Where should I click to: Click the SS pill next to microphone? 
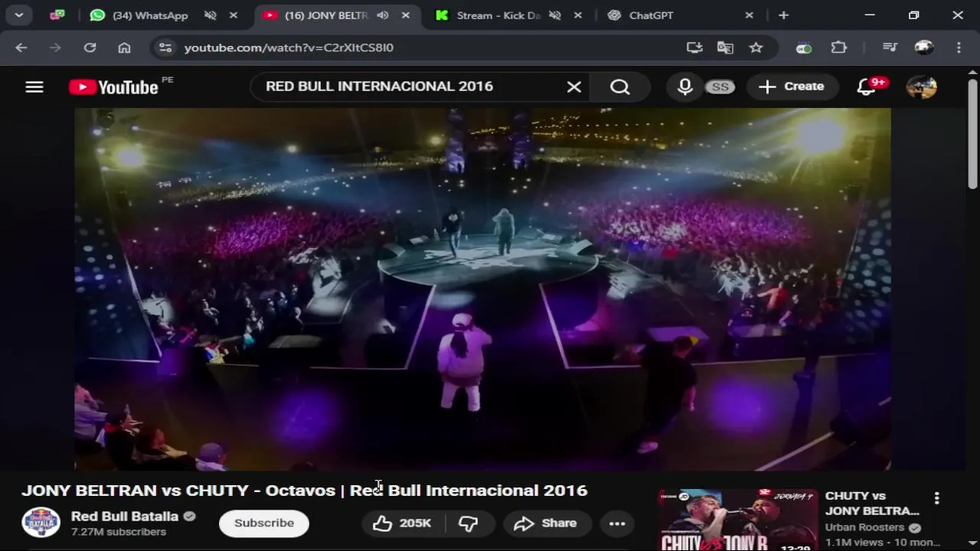(x=720, y=86)
